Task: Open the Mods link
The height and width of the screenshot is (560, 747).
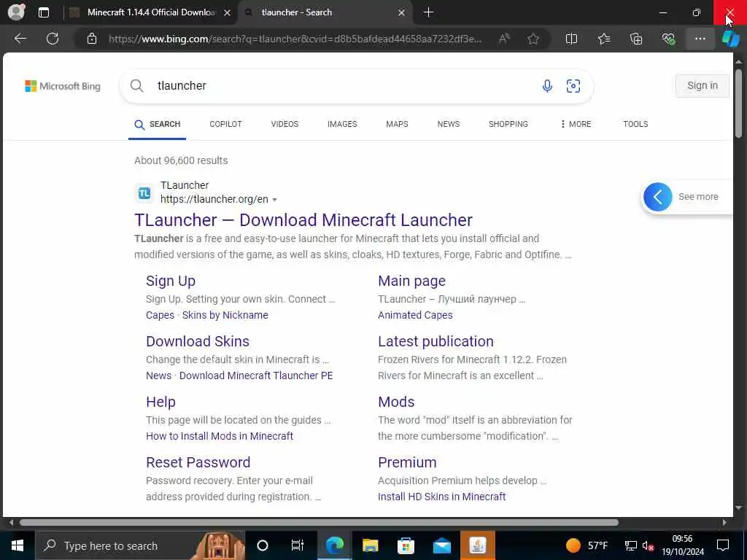Action: (x=396, y=402)
